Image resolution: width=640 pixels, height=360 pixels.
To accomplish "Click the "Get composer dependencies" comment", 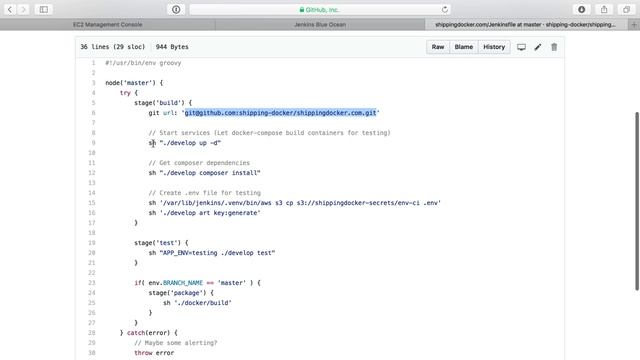I will [x=199, y=163].
